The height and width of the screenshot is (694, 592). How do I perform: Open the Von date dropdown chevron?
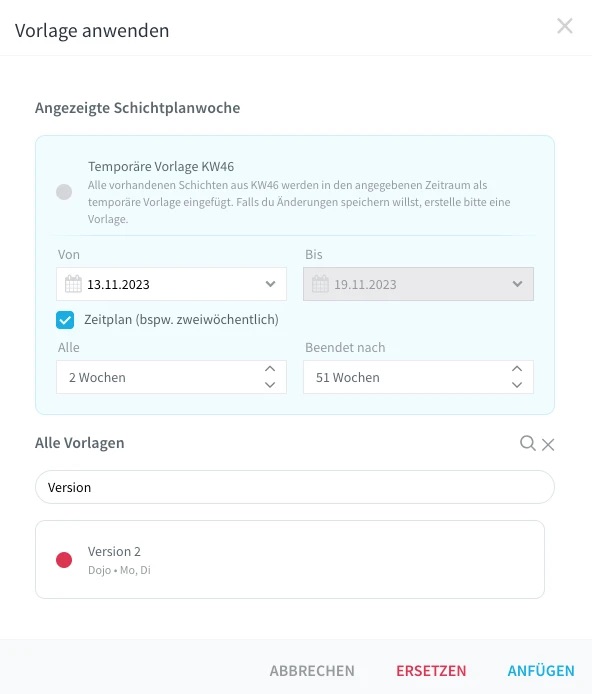click(x=270, y=284)
